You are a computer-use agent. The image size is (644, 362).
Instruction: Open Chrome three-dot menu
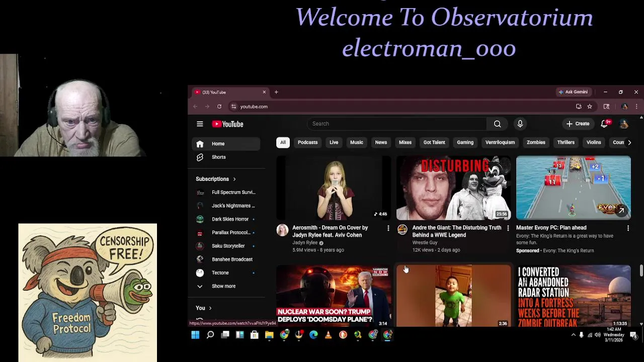[636, 107]
